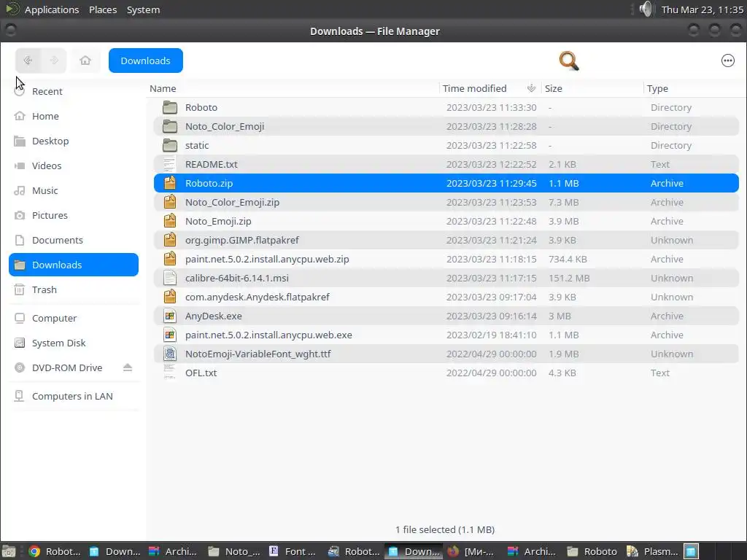
Task: Open Computer in the sidebar
Action: click(x=74, y=318)
